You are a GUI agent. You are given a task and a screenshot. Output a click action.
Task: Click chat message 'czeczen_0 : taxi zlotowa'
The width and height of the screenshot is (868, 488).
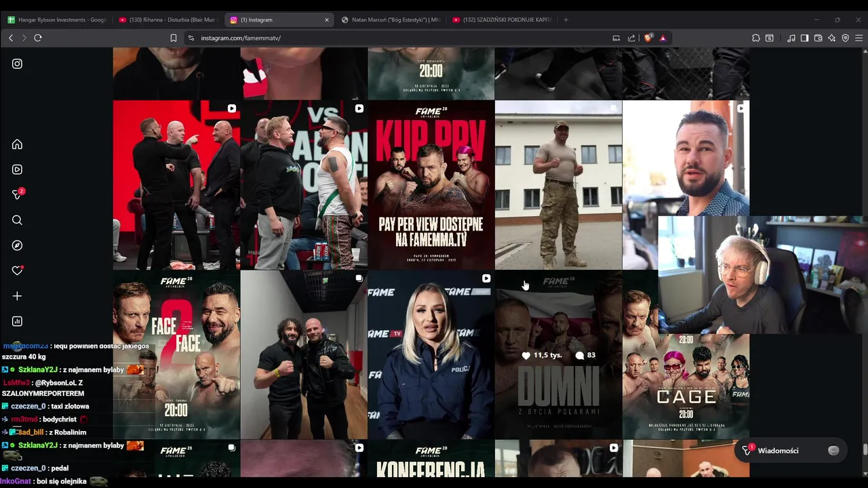(45, 407)
